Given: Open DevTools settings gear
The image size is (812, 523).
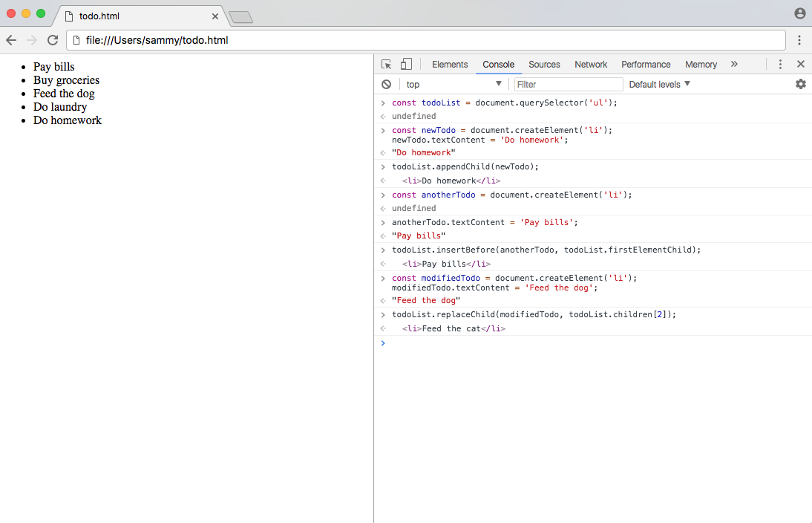Looking at the screenshot, I should coord(800,84).
